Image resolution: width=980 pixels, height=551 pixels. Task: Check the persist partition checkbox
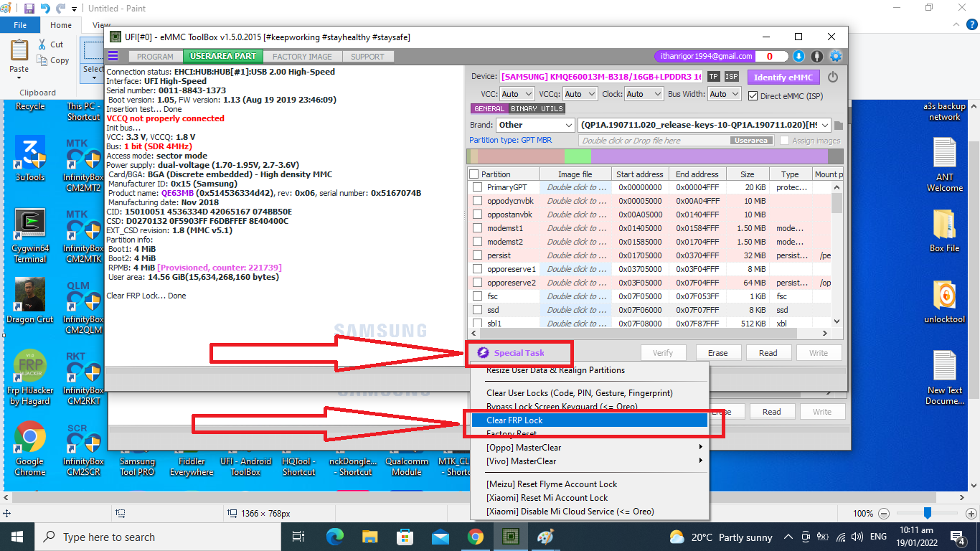pyautogui.click(x=477, y=255)
